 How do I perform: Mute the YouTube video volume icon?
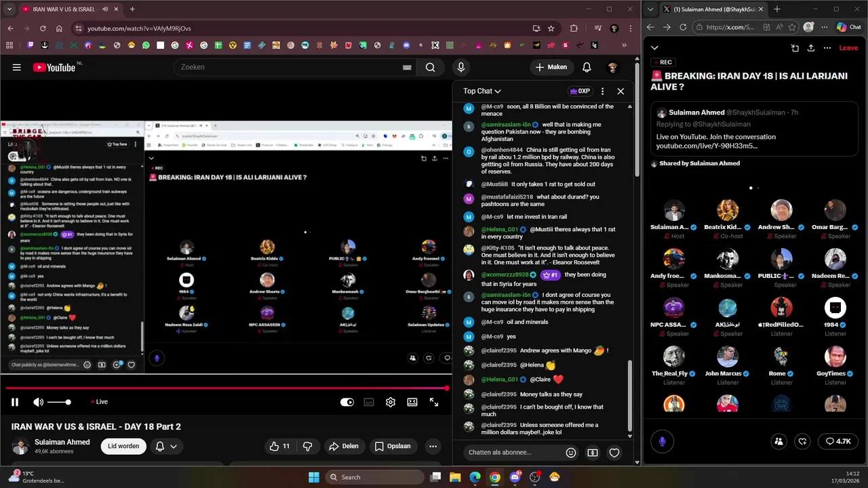point(38,402)
